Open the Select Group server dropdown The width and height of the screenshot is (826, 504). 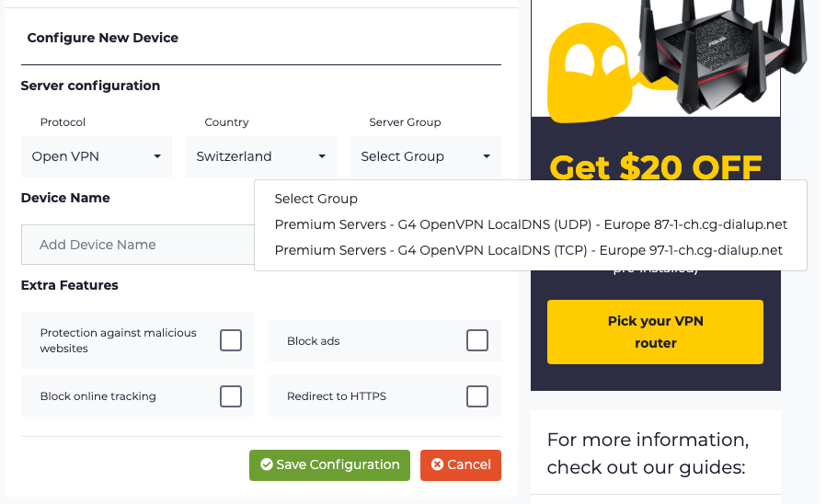425,156
